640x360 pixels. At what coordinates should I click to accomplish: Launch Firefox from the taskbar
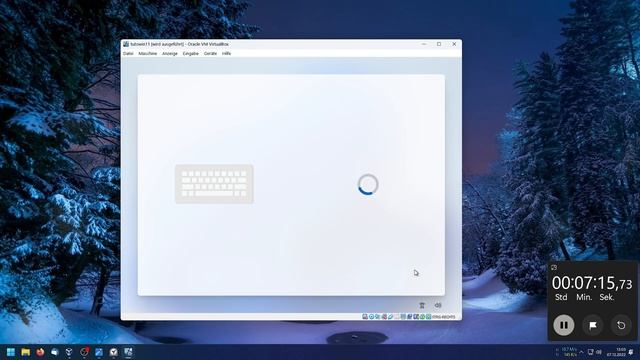40,352
